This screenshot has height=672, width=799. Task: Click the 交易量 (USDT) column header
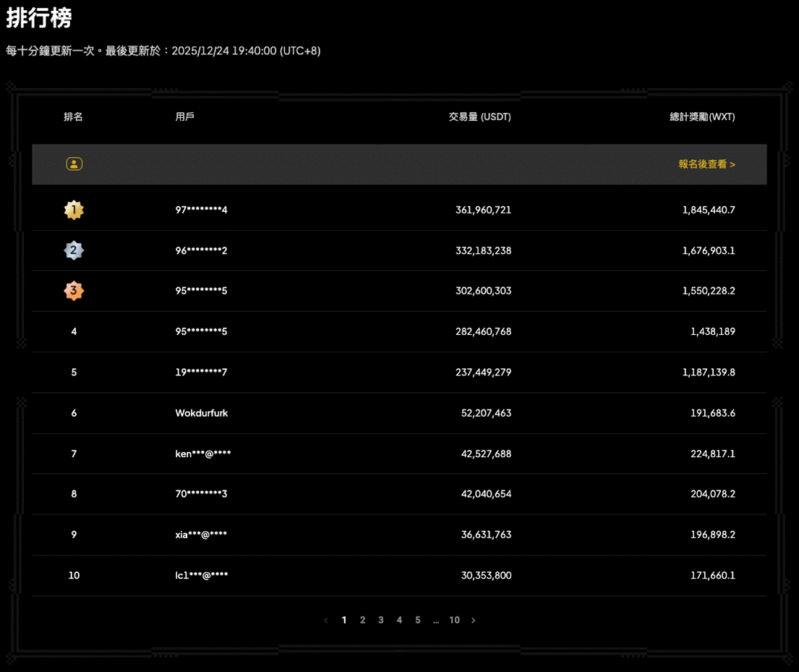click(x=479, y=116)
